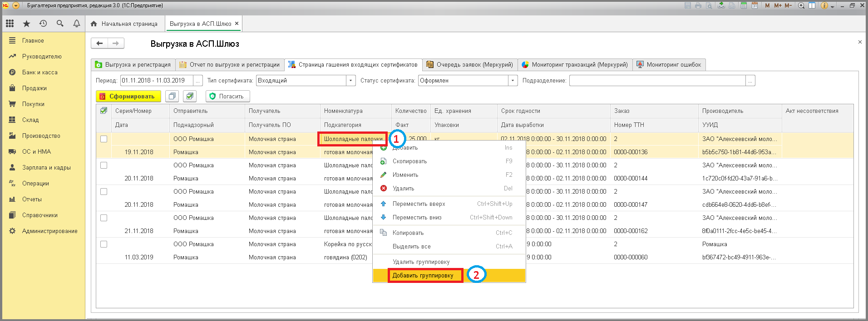Choose Выделить все in the context menu
868x321 pixels.
(449, 246)
